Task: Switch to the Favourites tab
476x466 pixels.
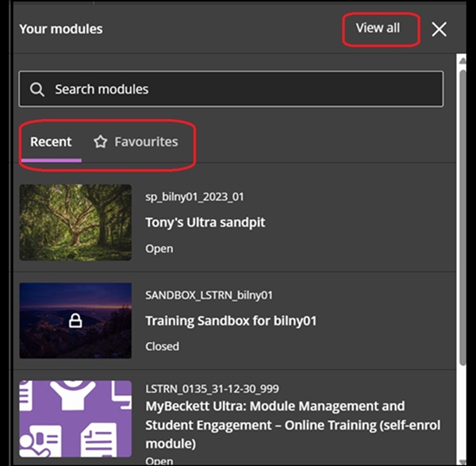Action: [136, 142]
